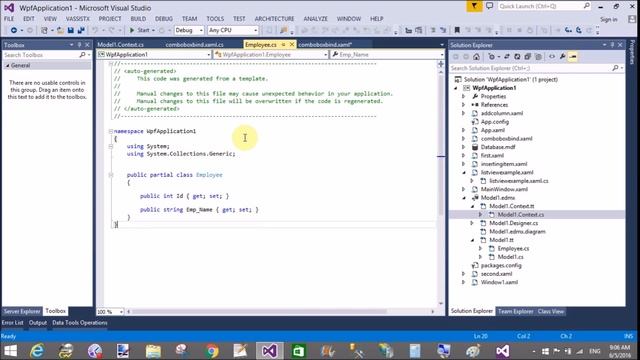
Task: Collapse the using directives outline toggle
Action: (111, 146)
